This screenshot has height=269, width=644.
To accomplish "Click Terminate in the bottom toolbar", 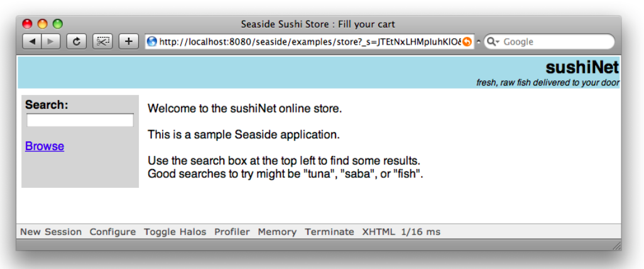I will (x=329, y=232).
